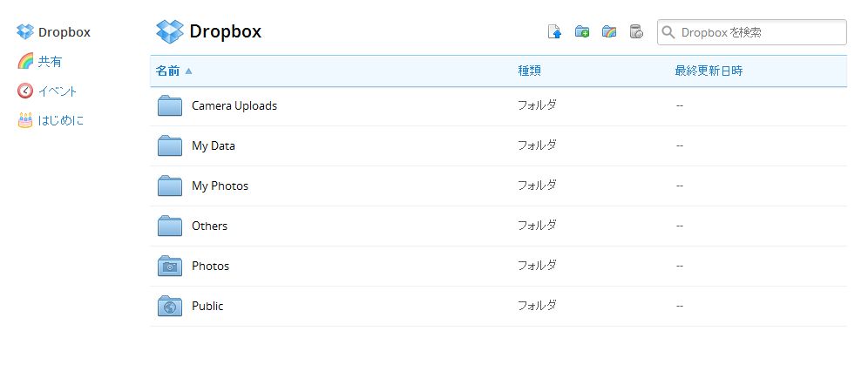Viewport: 868px width, 385px height.
Task: Click the upload file icon in toolbar
Action: (x=554, y=32)
